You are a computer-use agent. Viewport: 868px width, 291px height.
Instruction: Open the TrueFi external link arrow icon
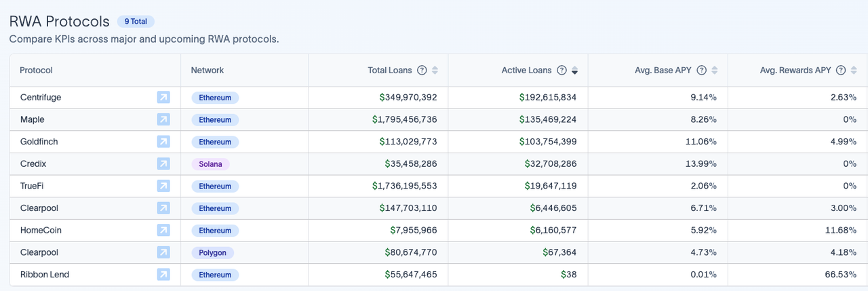coord(163,186)
